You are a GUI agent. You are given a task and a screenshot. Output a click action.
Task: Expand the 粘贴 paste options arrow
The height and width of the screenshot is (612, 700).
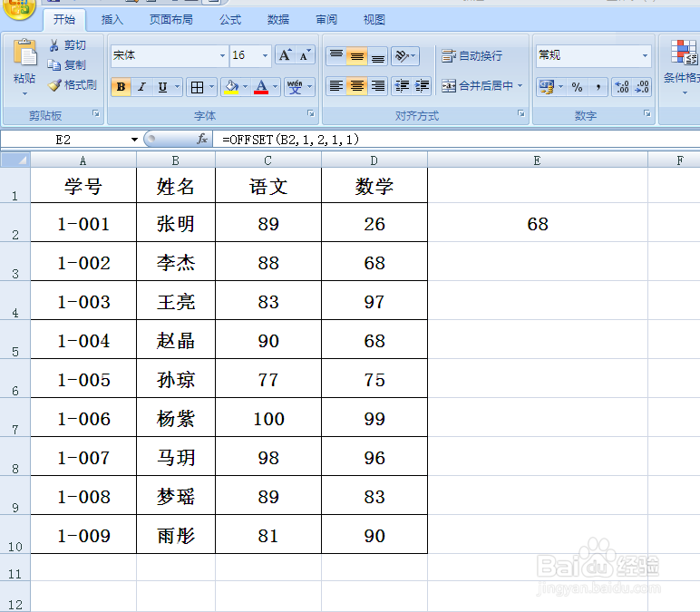[x=25, y=93]
